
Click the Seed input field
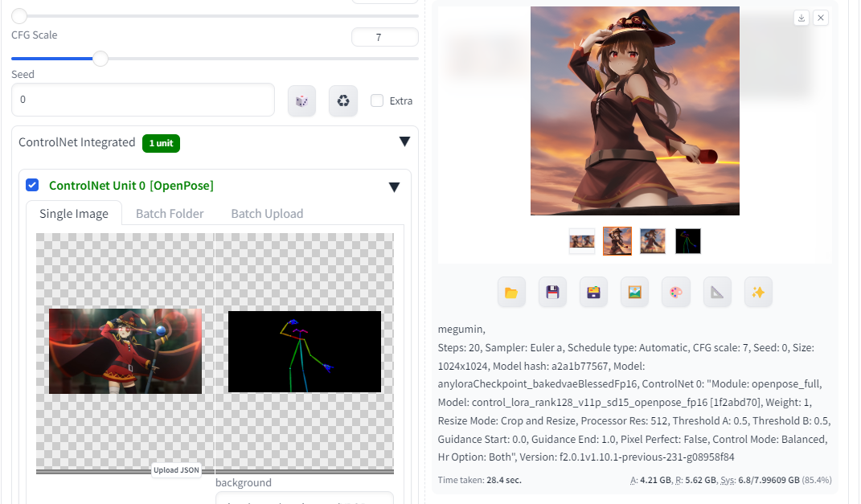pos(143,100)
